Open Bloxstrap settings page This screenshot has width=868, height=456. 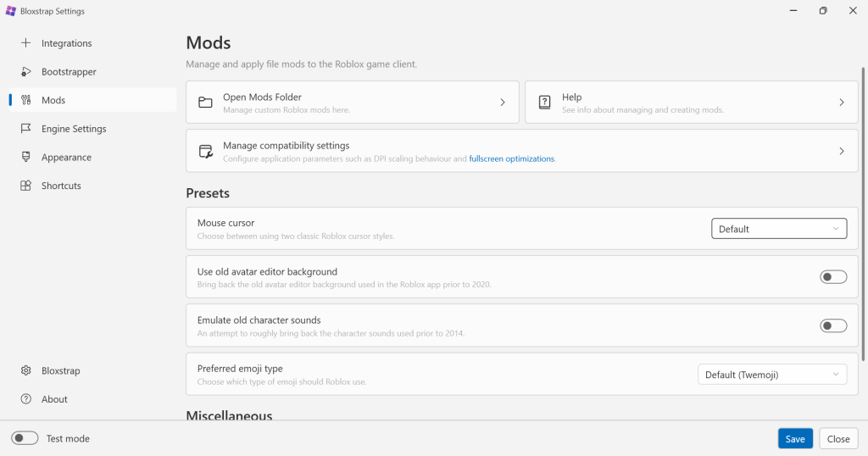click(x=92, y=370)
